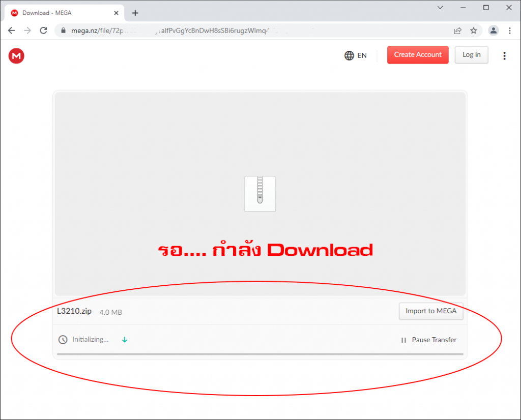Click the Log in button
The width and height of the screenshot is (521, 420).
[471, 55]
